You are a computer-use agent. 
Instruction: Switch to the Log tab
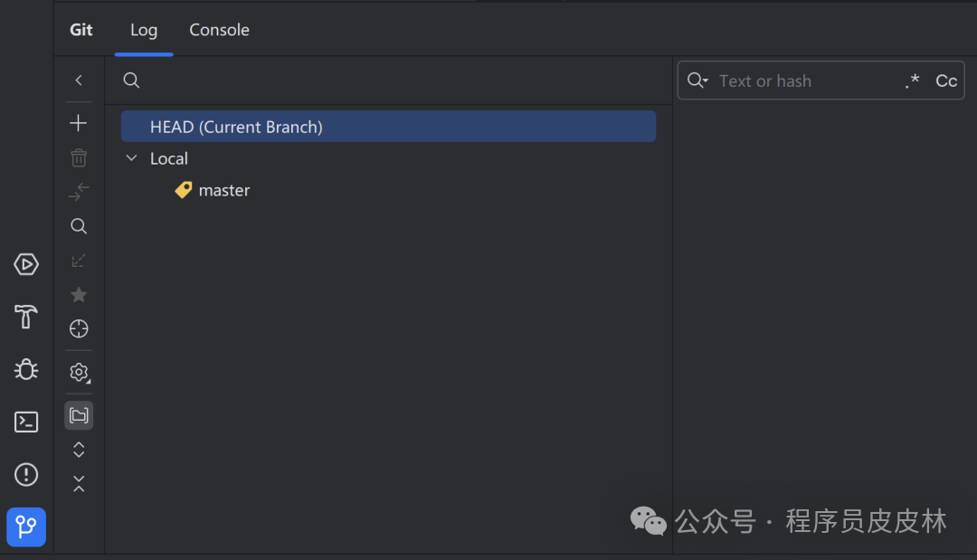pos(144,30)
